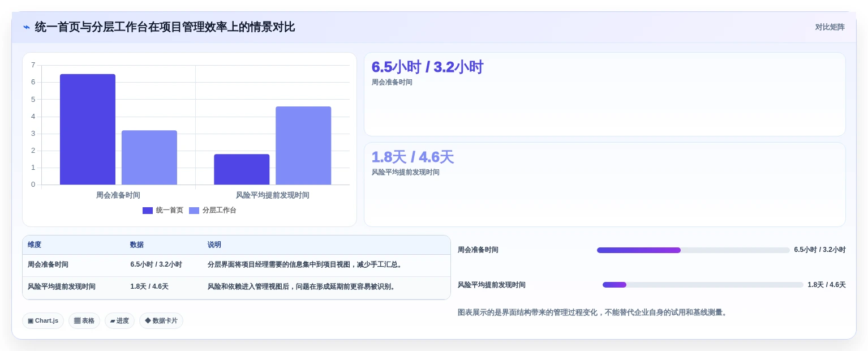Click progress value 1.8天 / 4.6天
The image size is (868, 351).
tap(827, 285)
